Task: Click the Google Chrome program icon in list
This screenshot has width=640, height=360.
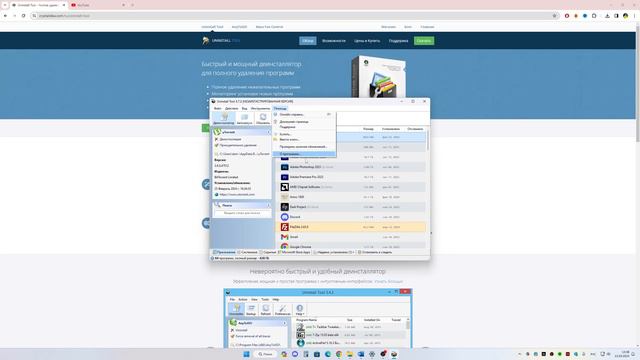Action: [284, 247]
